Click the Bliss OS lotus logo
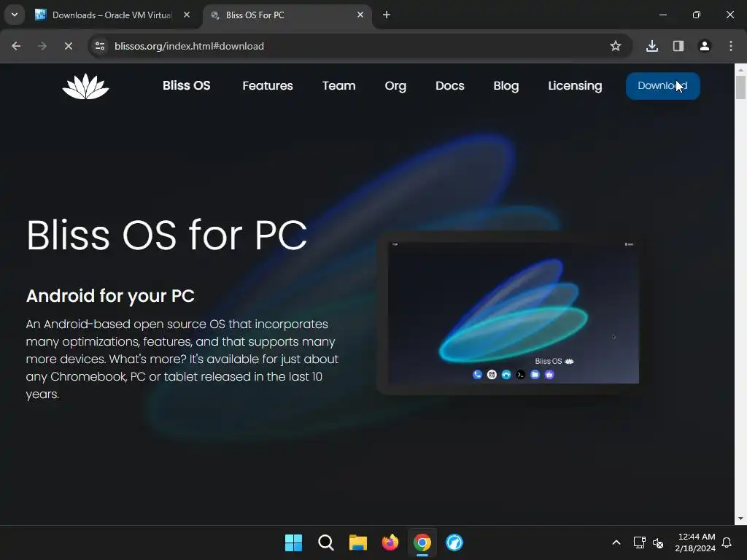 86,86
